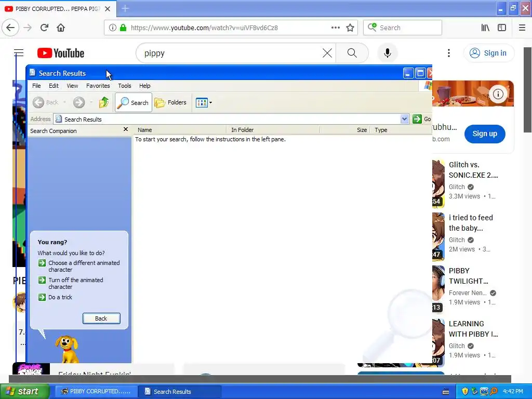
Task: Start voice search with microphone
Action: [388, 54]
